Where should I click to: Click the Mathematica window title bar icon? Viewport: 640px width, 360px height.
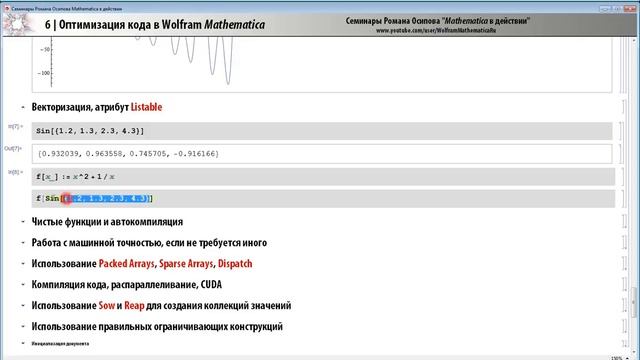7,8
